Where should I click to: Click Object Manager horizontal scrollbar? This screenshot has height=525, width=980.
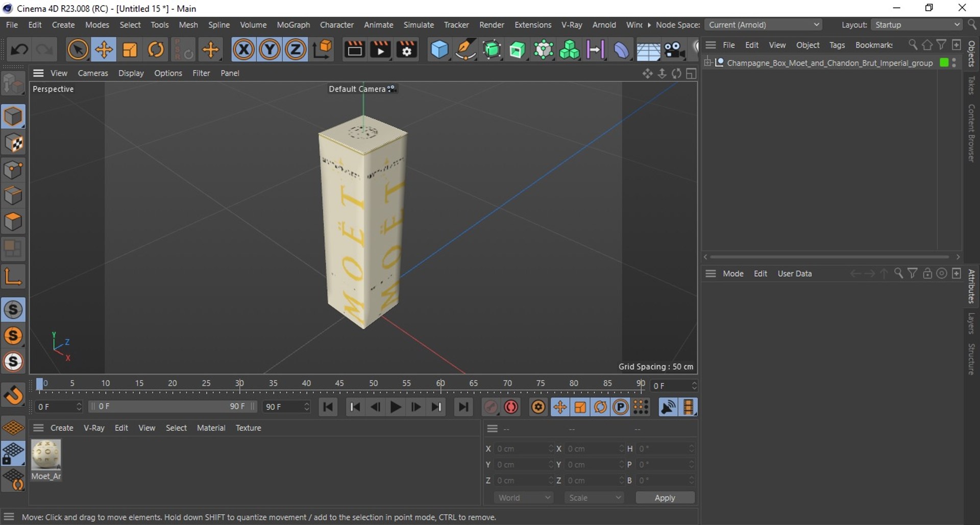click(829, 257)
